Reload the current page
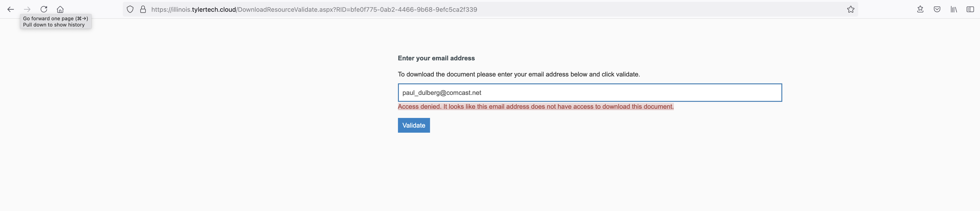The image size is (980, 211). point(44,9)
